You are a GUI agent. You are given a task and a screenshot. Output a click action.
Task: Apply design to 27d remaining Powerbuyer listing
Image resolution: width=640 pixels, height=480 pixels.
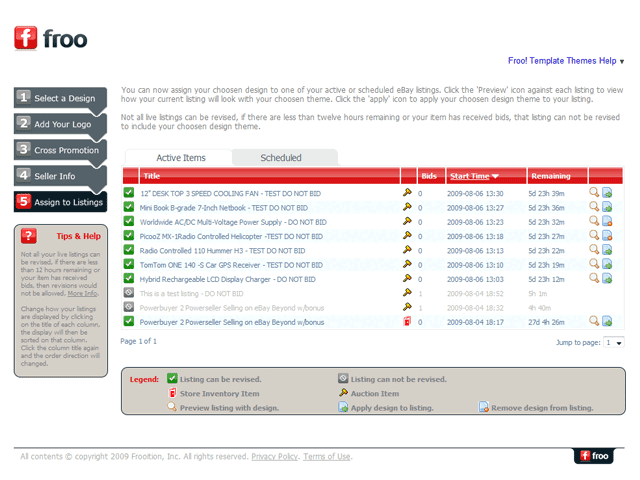(607, 321)
